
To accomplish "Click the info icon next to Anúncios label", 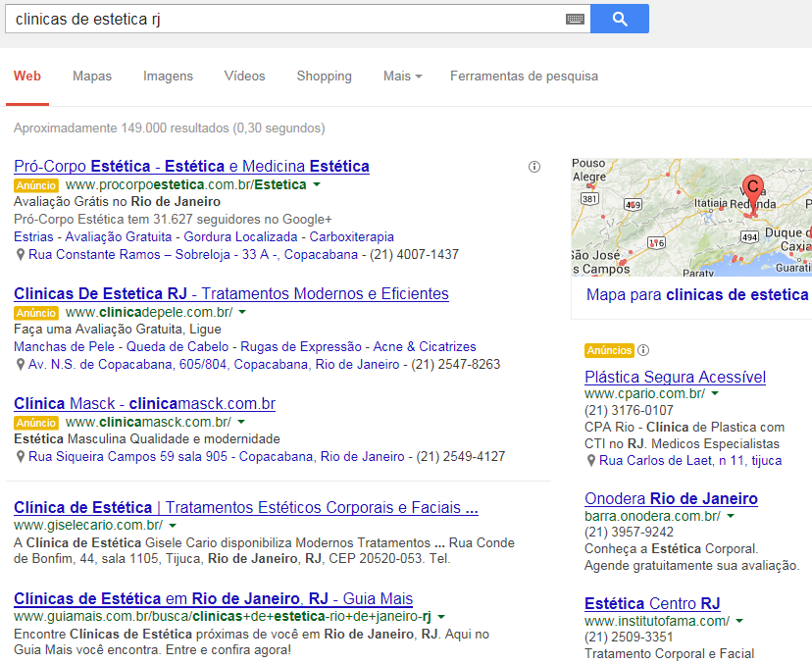I will tap(643, 350).
